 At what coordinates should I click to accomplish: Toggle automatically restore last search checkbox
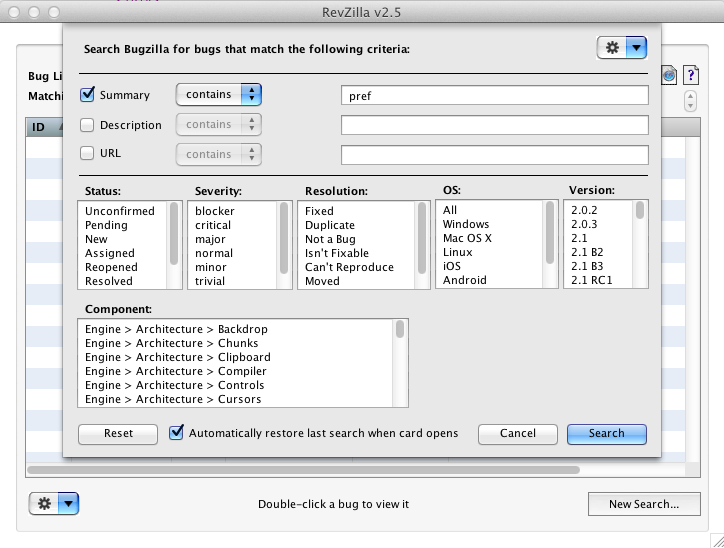[x=177, y=433]
